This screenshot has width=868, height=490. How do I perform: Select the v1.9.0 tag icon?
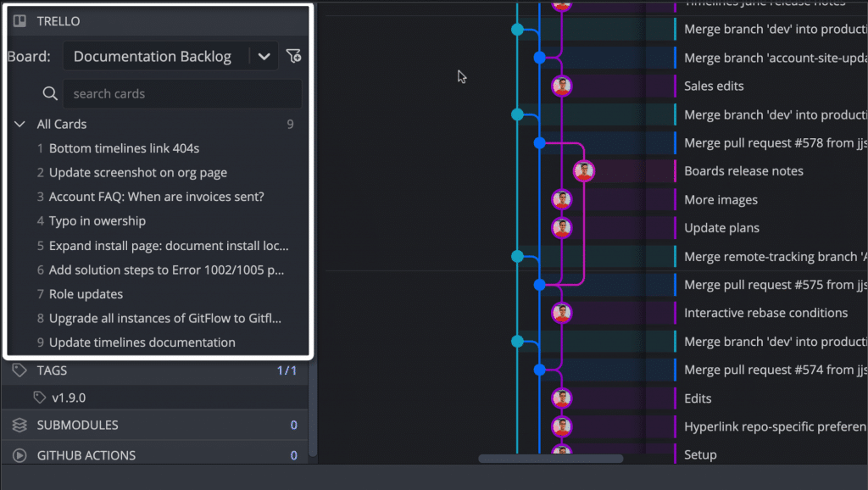[x=39, y=398]
